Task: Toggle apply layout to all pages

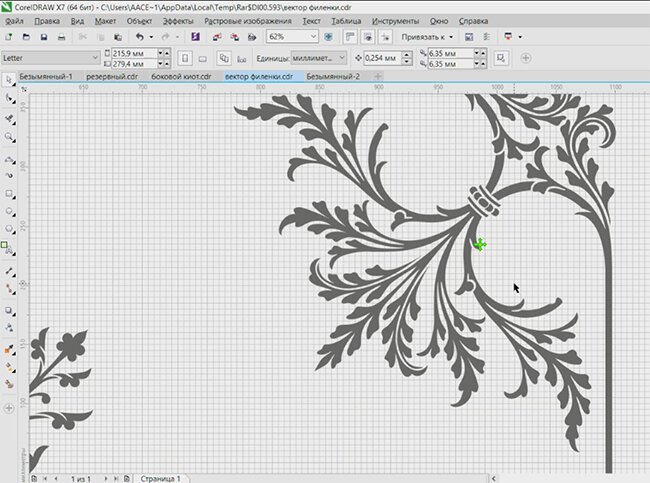Action: point(224,58)
